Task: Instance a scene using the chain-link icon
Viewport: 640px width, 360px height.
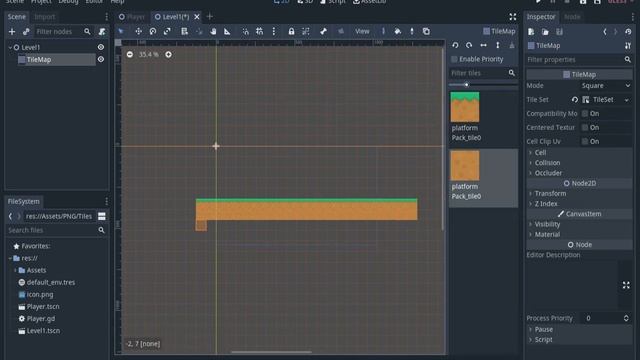Action: 26,31
